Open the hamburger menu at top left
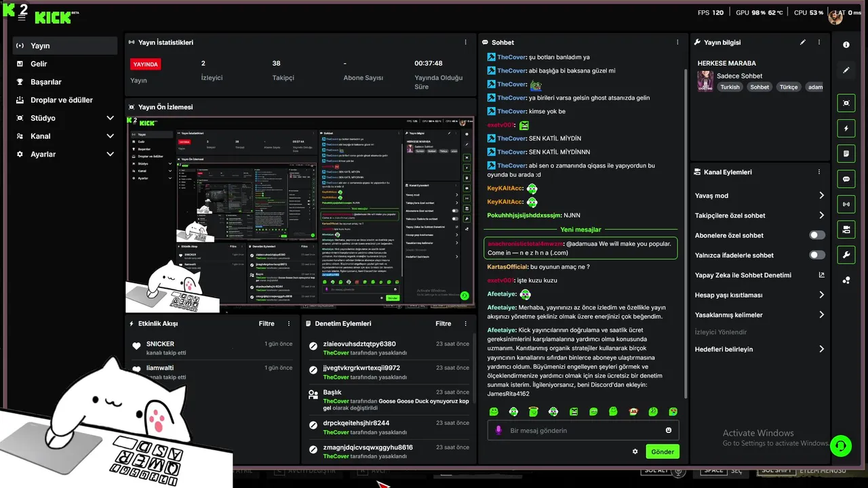This screenshot has height=488, width=868. 22,18
